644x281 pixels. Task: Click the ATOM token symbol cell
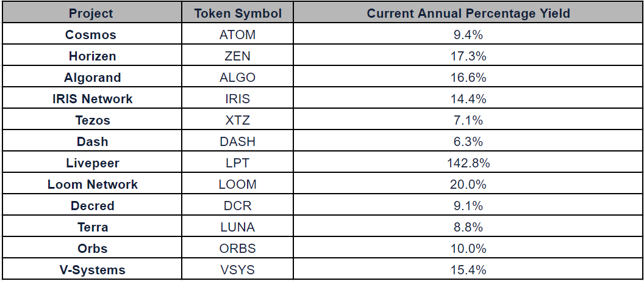[237, 35]
